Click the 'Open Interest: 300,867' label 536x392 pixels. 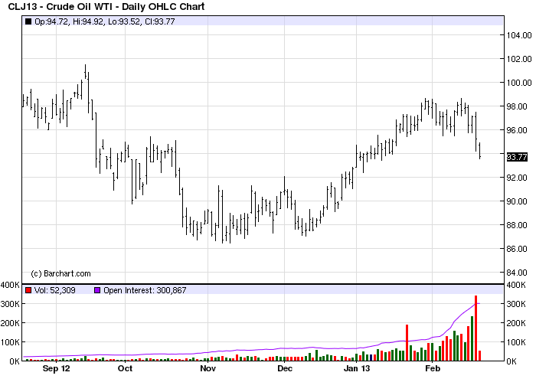pos(145,290)
